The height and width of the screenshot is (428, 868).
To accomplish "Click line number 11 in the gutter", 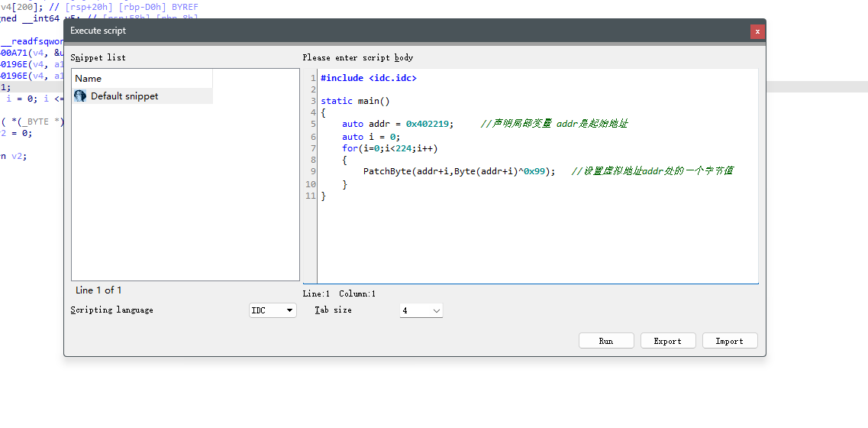I will coord(311,196).
